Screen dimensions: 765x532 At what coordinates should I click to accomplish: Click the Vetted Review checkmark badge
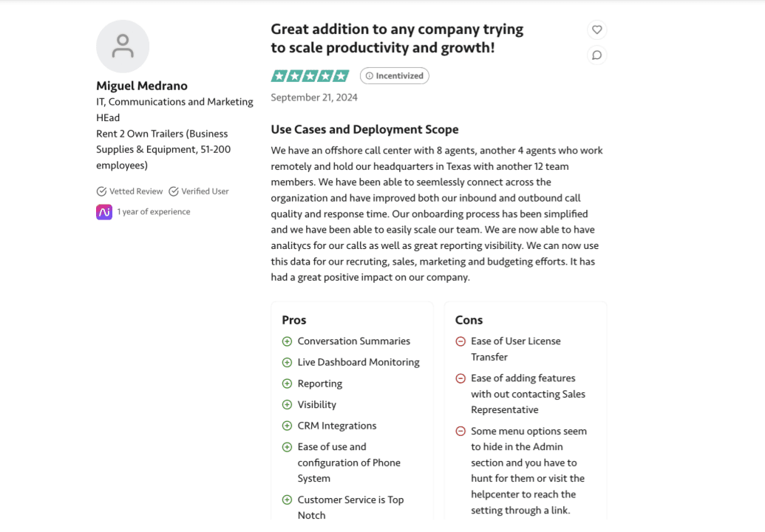102,191
